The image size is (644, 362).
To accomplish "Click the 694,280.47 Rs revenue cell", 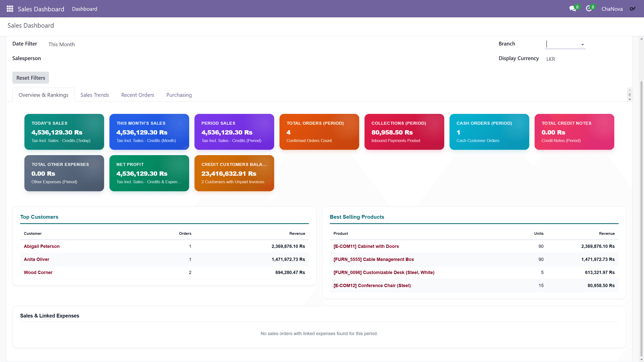I will coord(290,273).
